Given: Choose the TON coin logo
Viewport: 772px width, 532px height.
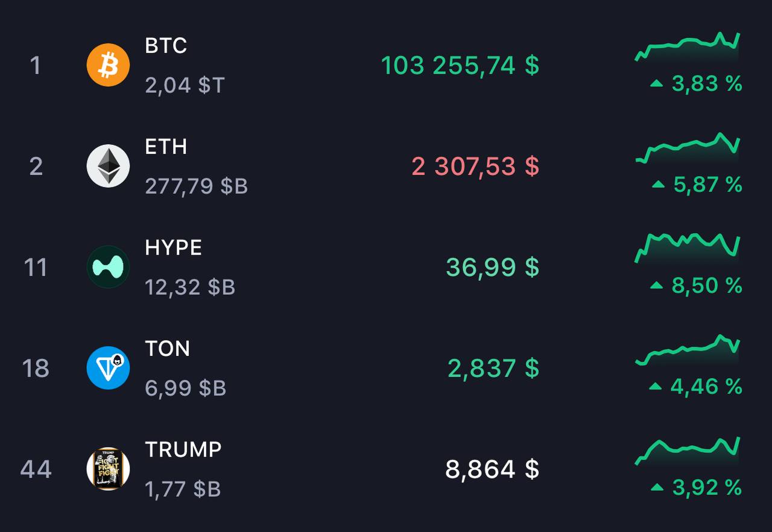Looking at the screenshot, I should pos(108,368).
